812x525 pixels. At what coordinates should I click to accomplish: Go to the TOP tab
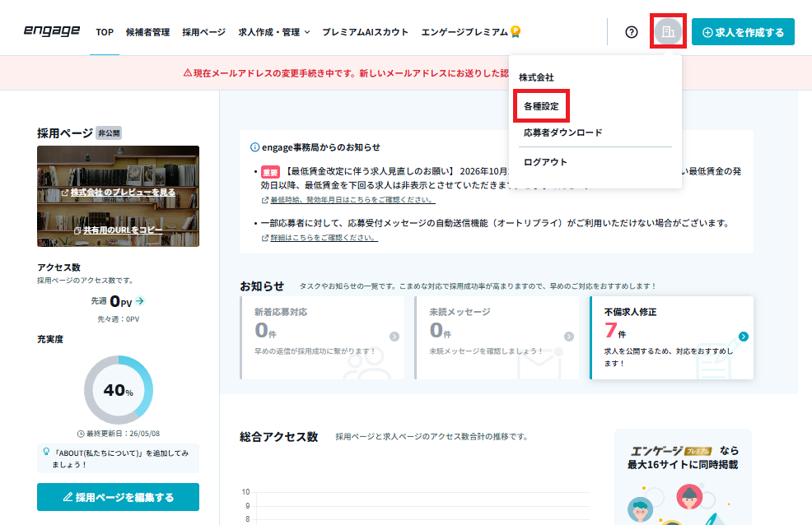(105, 32)
